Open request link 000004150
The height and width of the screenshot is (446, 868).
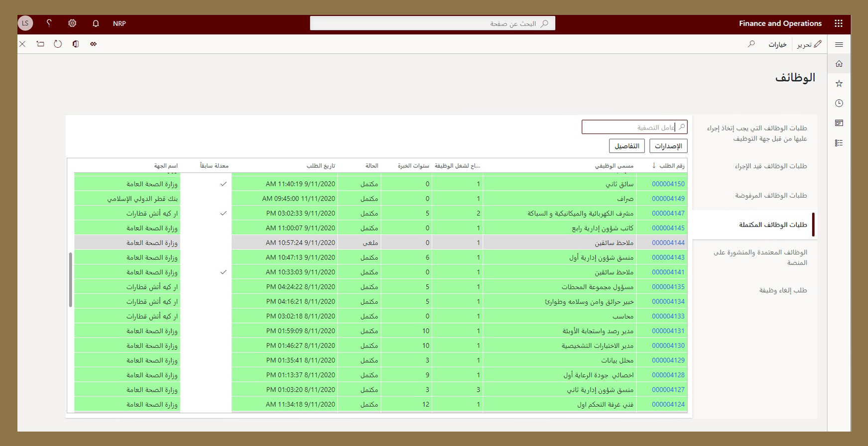668,184
